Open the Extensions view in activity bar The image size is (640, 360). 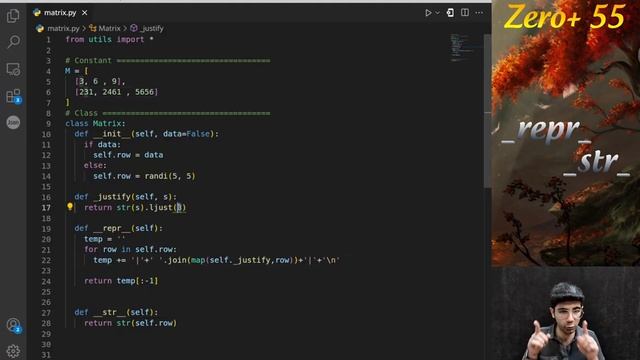(13, 96)
